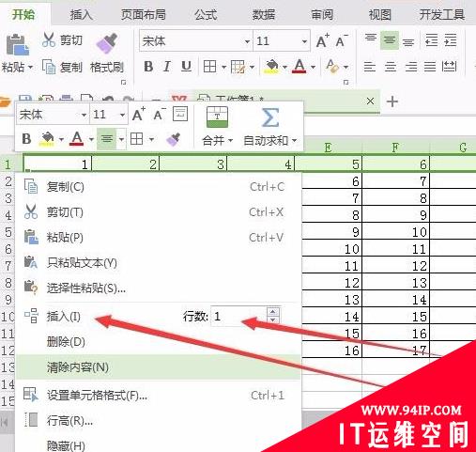Open the ribbon font name dropdown
The image size is (476, 452).
247,41
